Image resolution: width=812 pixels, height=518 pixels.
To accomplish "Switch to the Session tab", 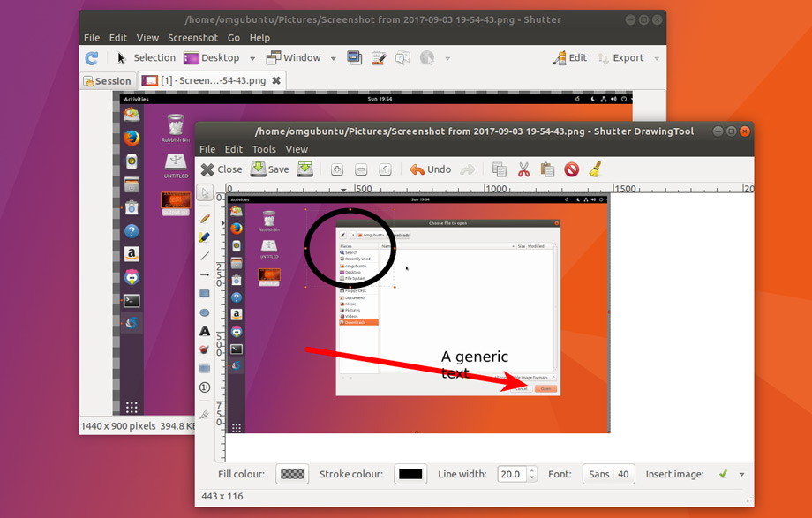I will click(x=107, y=80).
